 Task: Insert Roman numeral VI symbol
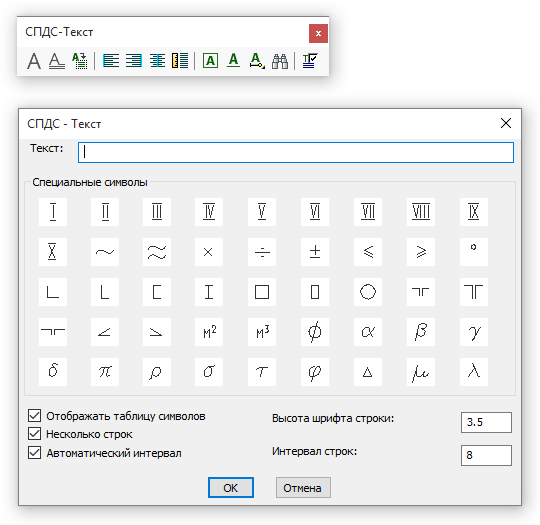tap(315, 212)
